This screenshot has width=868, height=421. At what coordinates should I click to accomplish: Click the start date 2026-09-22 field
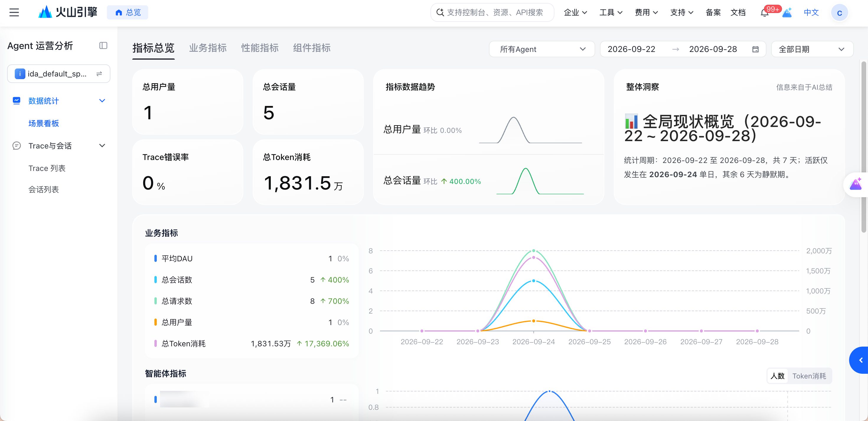pyautogui.click(x=632, y=49)
